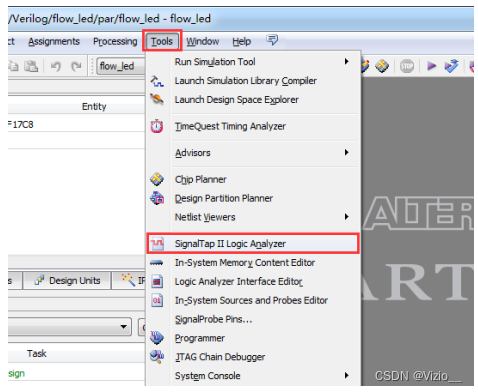Open Design Partition Planner

coord(253,198)
